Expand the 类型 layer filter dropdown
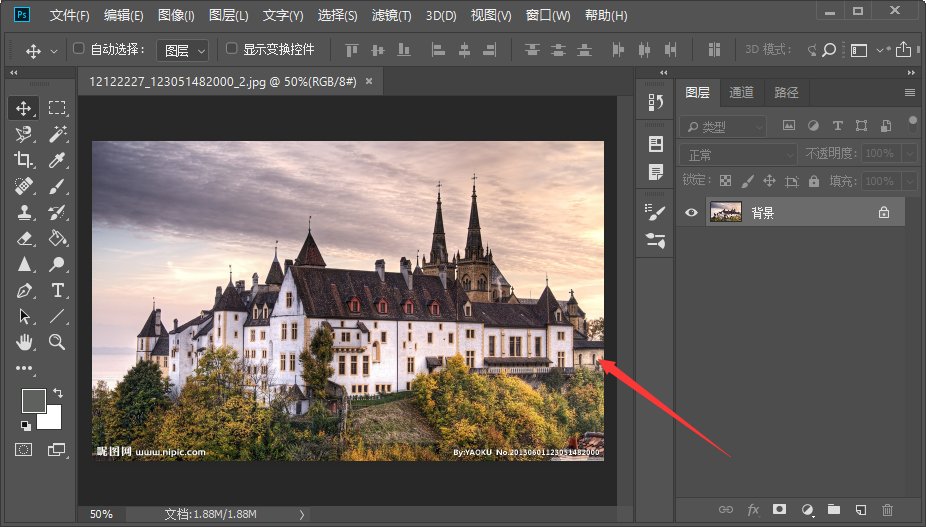Screen dimensions: 926x527 724,127
